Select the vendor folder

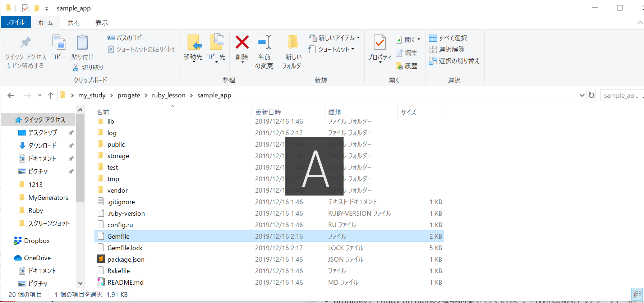coord(118,190)
